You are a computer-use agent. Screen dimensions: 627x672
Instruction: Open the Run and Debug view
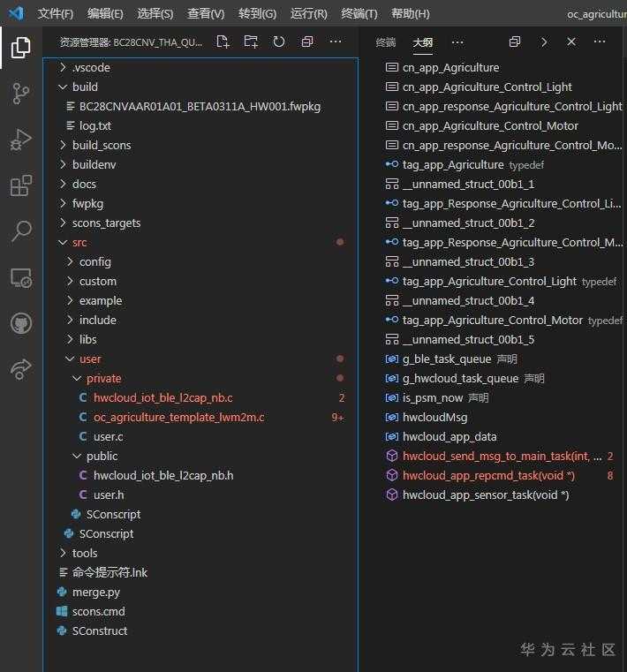pyautogui.click(x=20, y=140)
